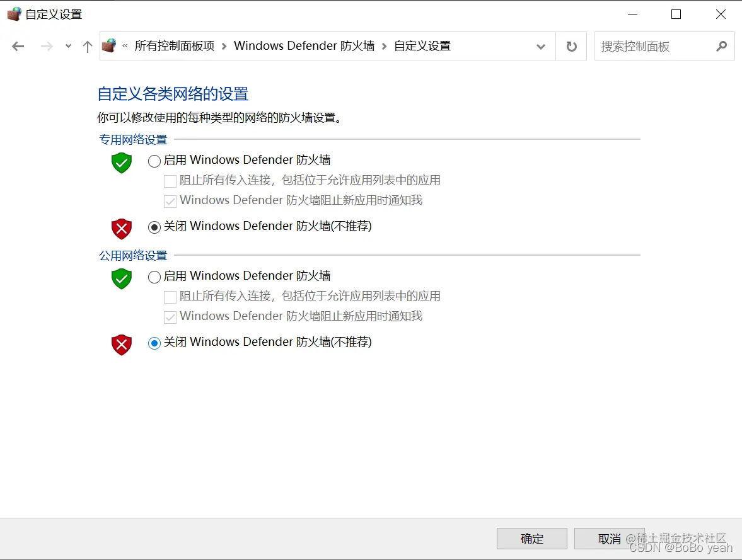Image resolution: width=742 pixels, height=560 pixels.
Task: Click the forward navigation arrow
Action: click(x=47, y=47)
